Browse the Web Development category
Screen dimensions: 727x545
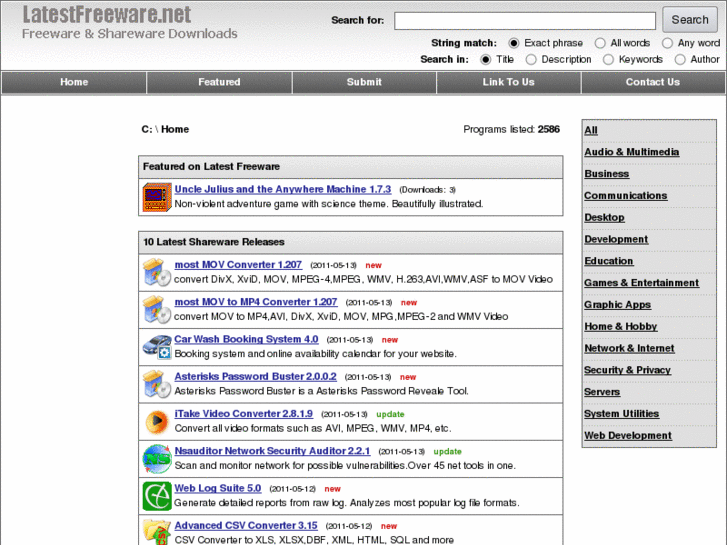(x=628, y=436)
